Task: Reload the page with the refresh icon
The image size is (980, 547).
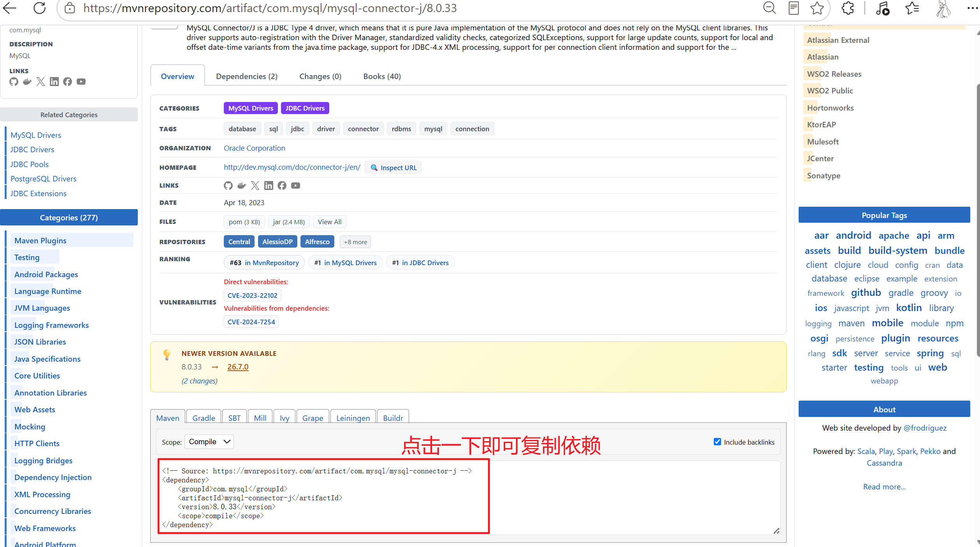Action: click(x=39, y=8)
